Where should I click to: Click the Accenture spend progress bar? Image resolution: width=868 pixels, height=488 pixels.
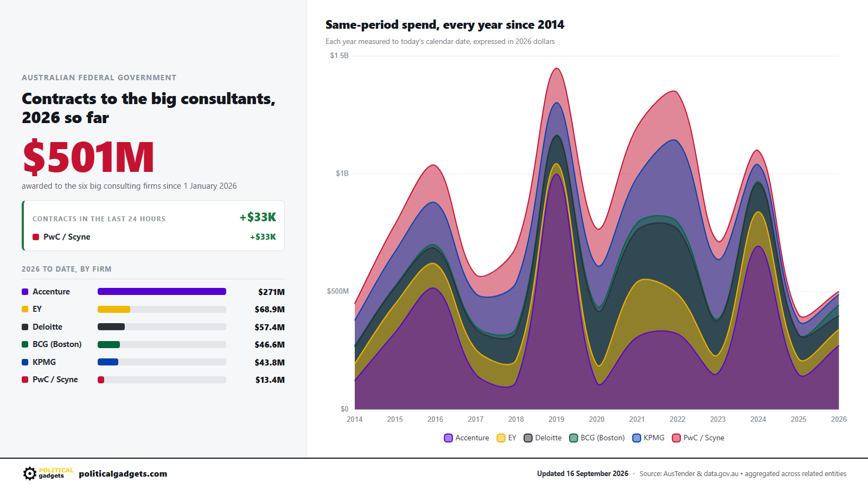point(162,292)
